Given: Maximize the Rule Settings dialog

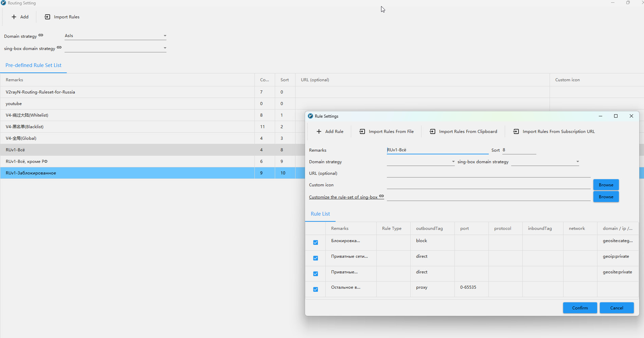Looking at the screenshot, I should tap(616, 116).
